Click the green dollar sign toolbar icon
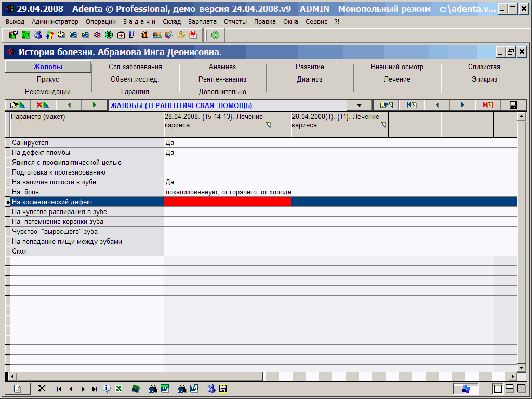 pyautogui.click(x=109, y=35)
